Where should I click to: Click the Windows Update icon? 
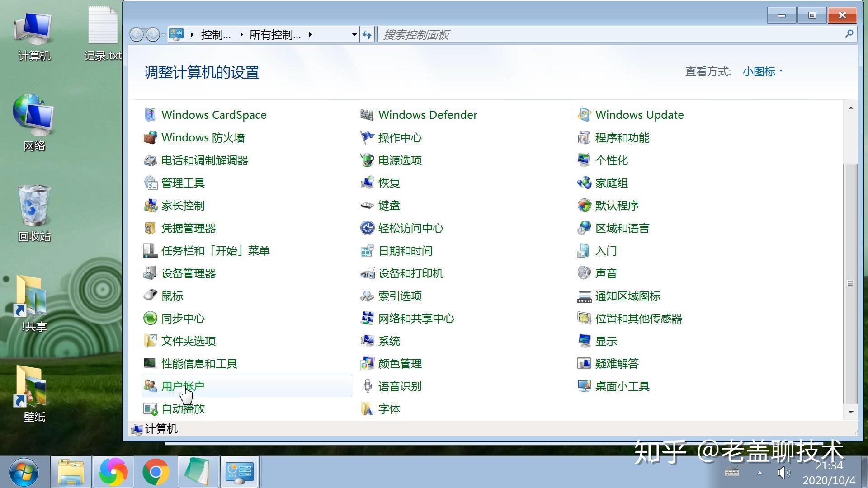(584, 115)
